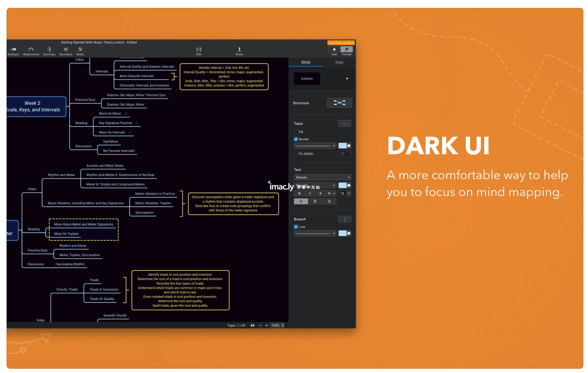Insert a Relationship line
The height and width of the screenshot is (373, 588).
tap(31, 51)
